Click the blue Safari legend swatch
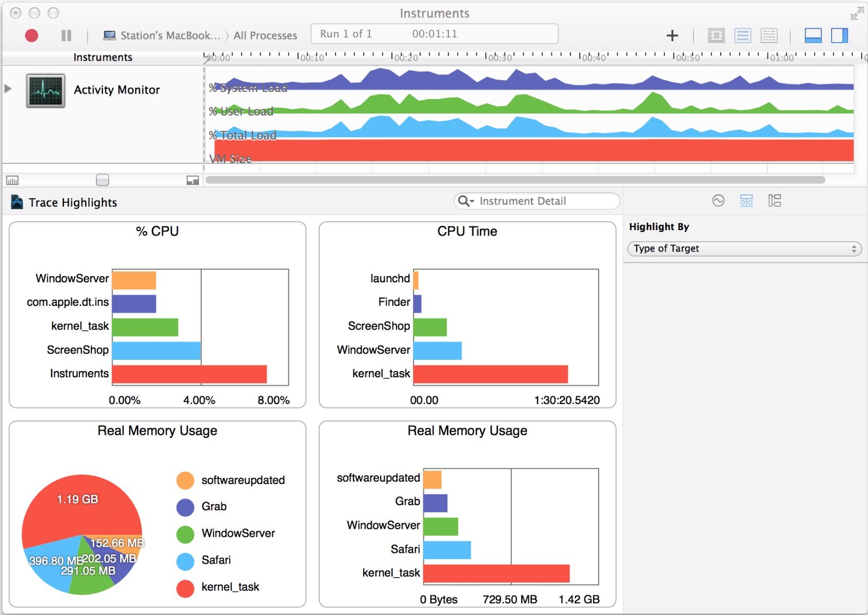 [185, 561]
